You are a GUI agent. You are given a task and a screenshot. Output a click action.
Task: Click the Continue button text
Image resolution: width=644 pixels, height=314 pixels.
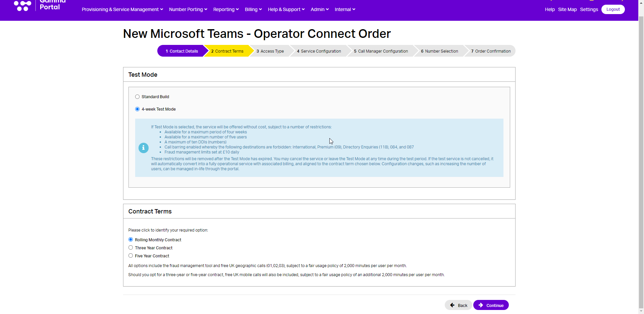(x=495, y=305)
